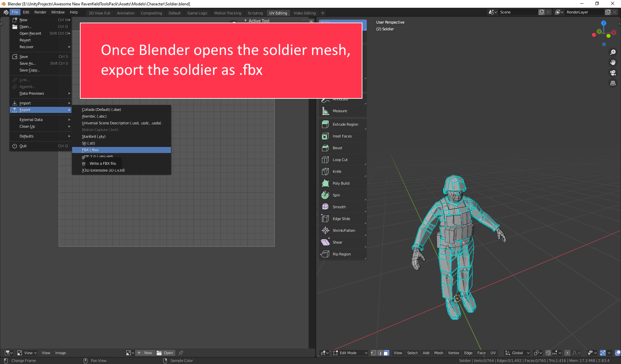Click the Scene name field
This screenshot has width=621, height=364.
[x=517, y=12]
